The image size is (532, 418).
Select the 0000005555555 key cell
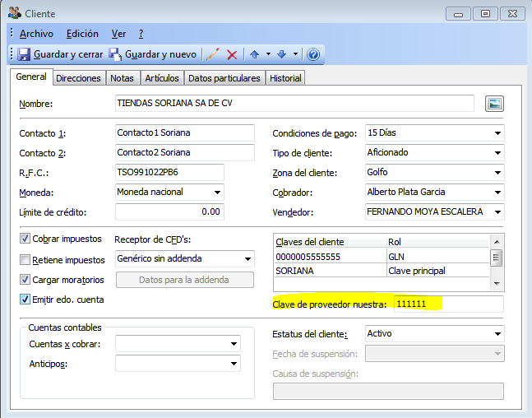click(x=330, y=257)
